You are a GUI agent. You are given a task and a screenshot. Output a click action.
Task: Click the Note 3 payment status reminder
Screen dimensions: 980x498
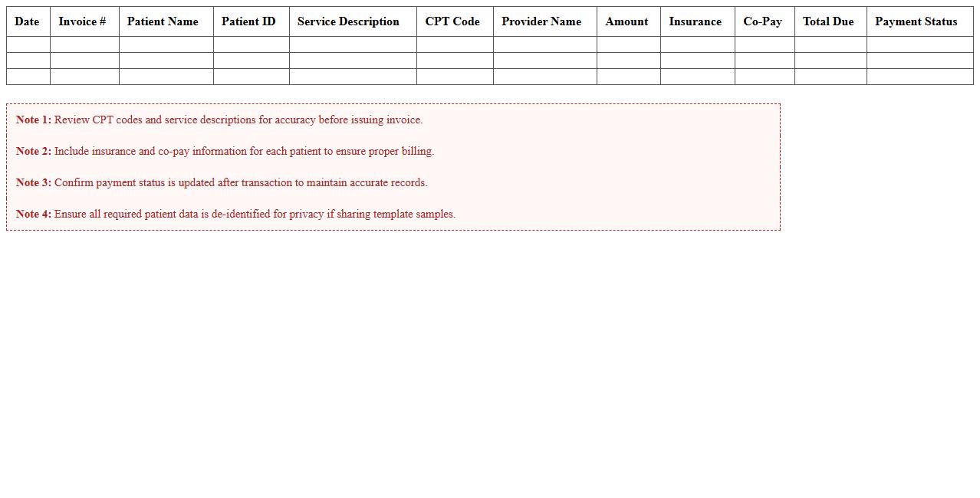pos(222,182)
